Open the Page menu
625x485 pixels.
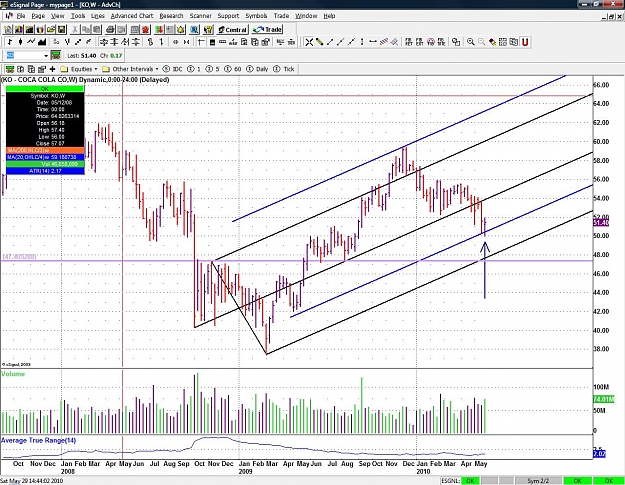point(38,16)
